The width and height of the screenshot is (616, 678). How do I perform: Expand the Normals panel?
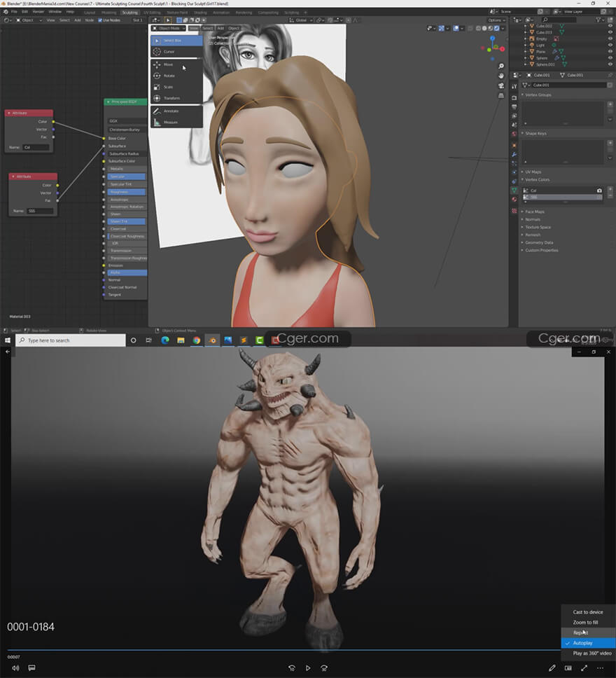point(532,220)
